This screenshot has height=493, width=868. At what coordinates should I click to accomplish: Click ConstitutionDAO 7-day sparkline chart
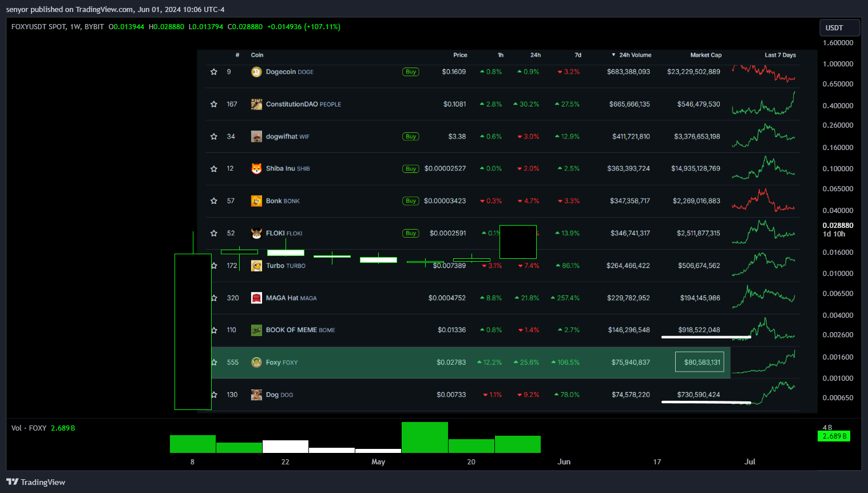[x=763, y=103]
